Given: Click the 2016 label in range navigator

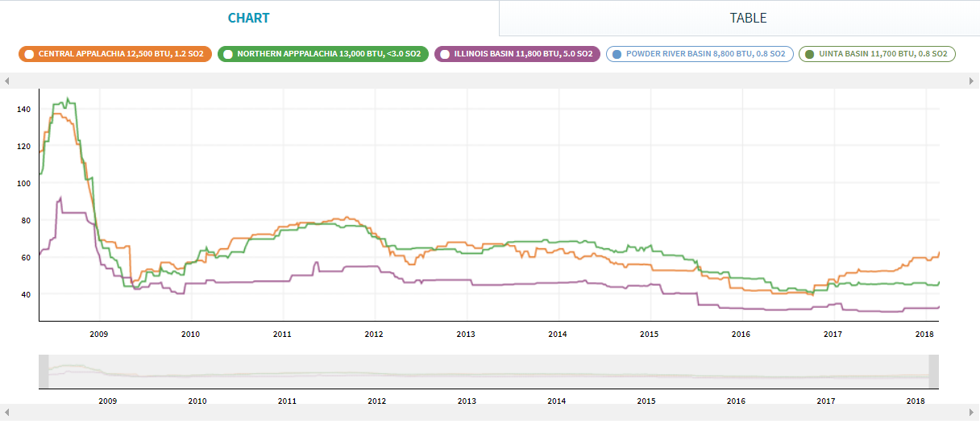Looking at the screenshot, I should (x=736, y=401).
